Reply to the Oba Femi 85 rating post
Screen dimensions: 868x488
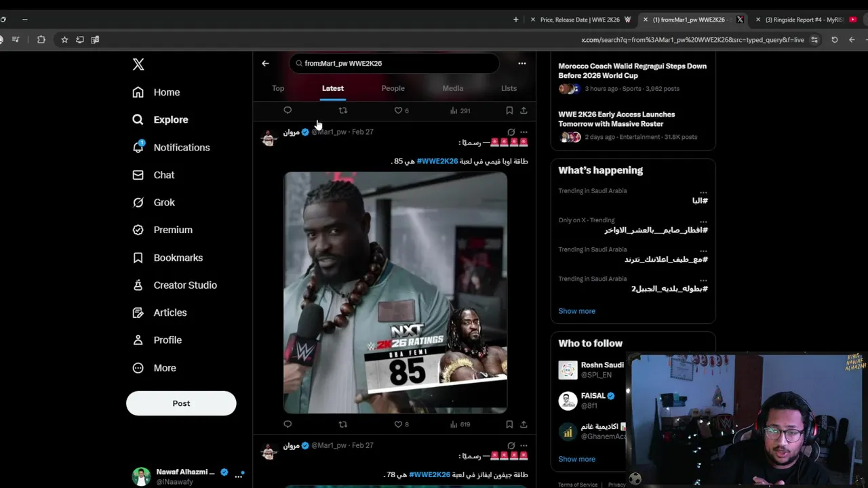pos(288,424)
